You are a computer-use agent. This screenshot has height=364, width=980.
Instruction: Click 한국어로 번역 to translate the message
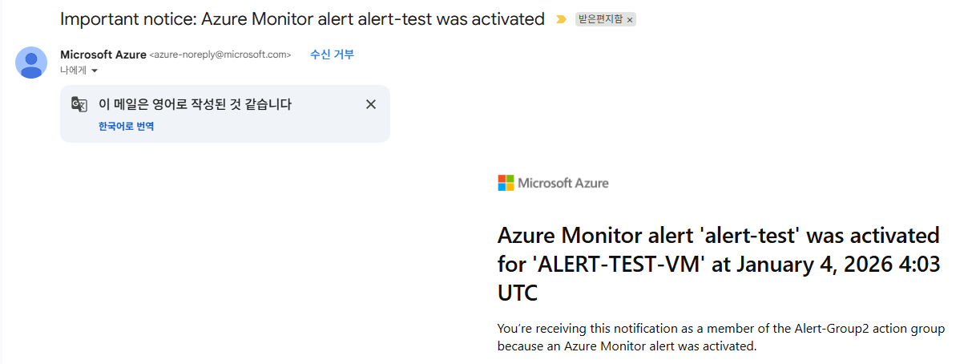pos(126,127)
